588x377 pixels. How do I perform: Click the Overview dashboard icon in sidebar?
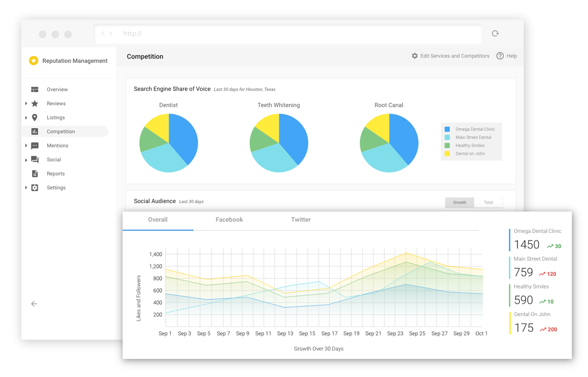pos(35,90)
